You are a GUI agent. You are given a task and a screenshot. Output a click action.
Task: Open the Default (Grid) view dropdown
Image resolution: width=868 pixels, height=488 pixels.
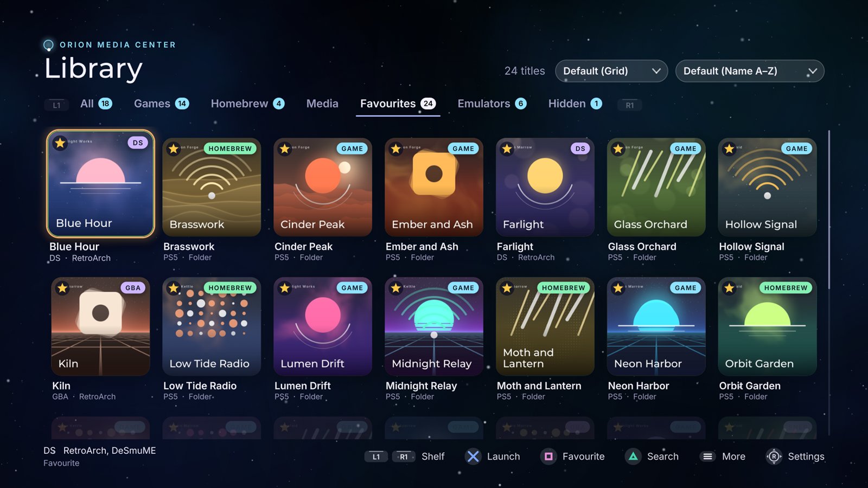[x=611, y=71]
